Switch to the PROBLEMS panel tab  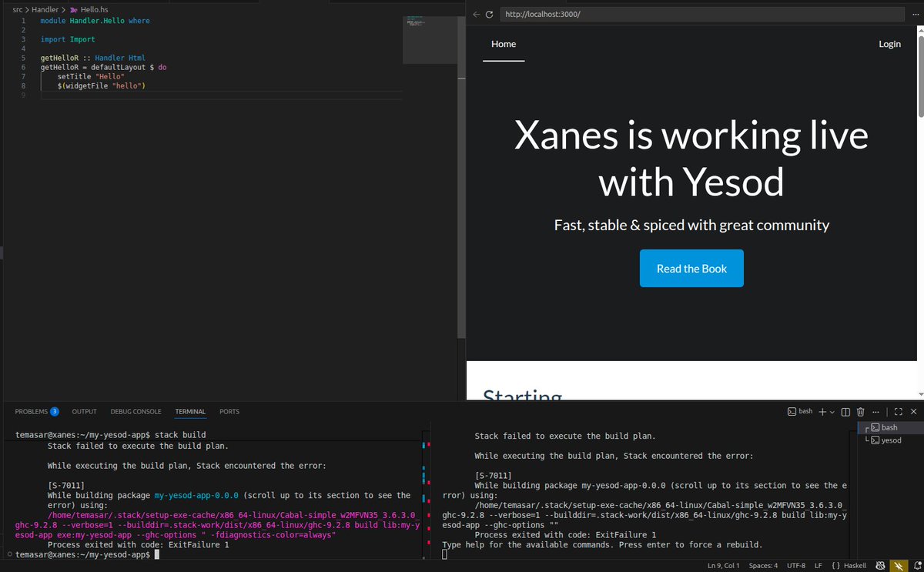click(x=32, y=411)
